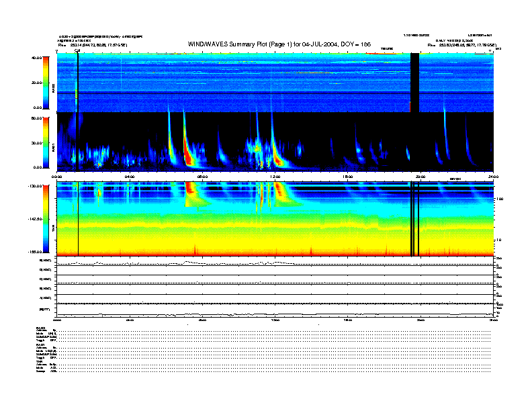The width and height of the screenshot is (532, 411).
Task: Click the RAD2 color scale bar
Action: (46, 82)
